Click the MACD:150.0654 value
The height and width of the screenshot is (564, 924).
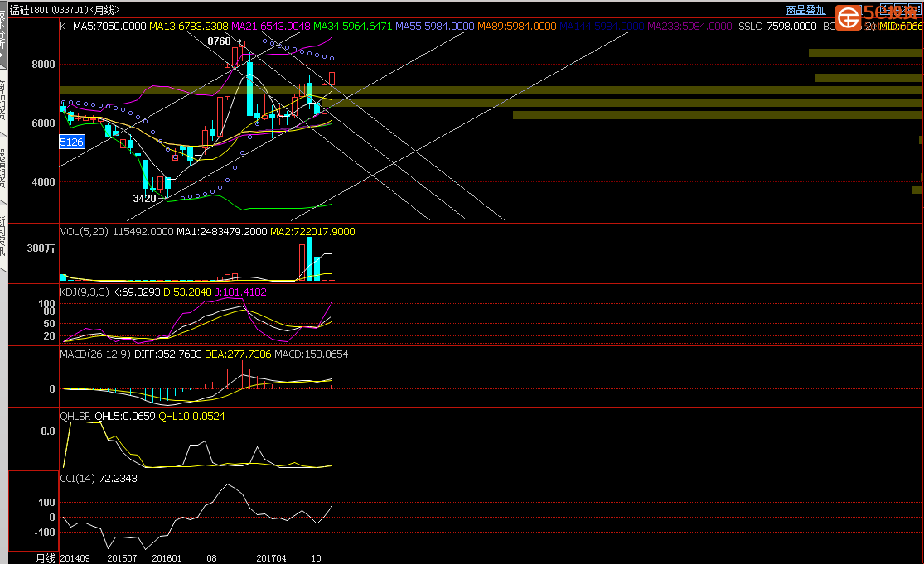(x=311, y=354)
